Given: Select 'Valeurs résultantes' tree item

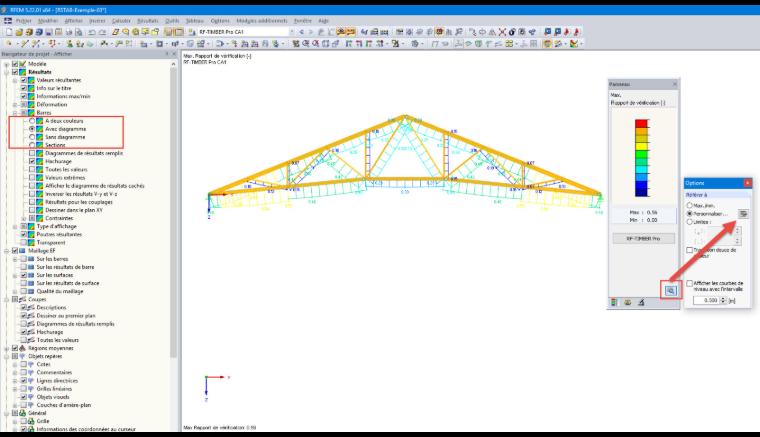Looking at the screenshot, I should click(59, 80).
